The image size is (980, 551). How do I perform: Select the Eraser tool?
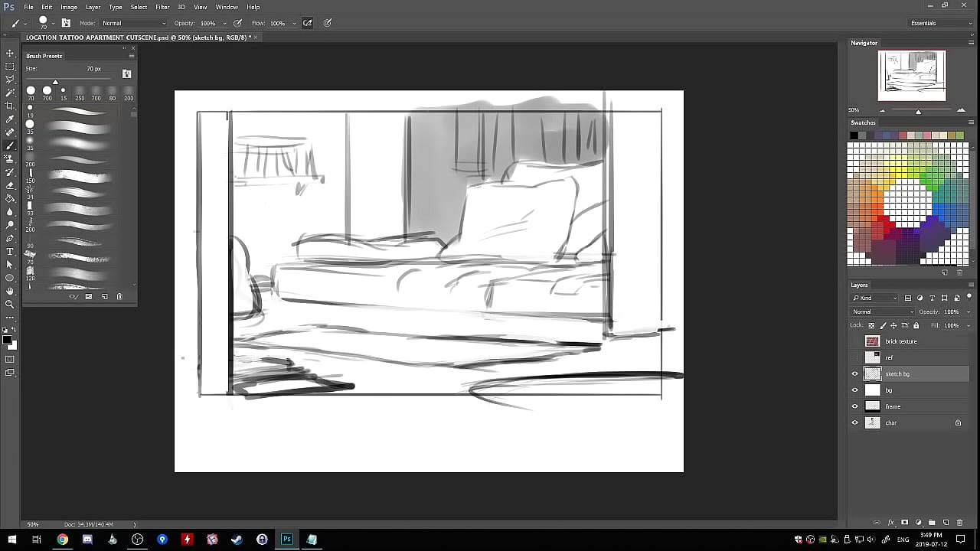coord(10,185)
